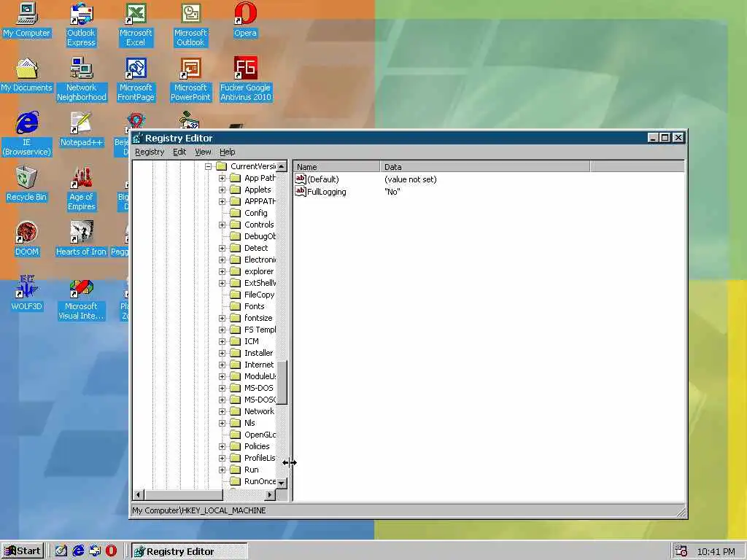The width and height of the screenshot is (747, 560).
Task: Open the Start menu
Action: (x=23, y=551)
